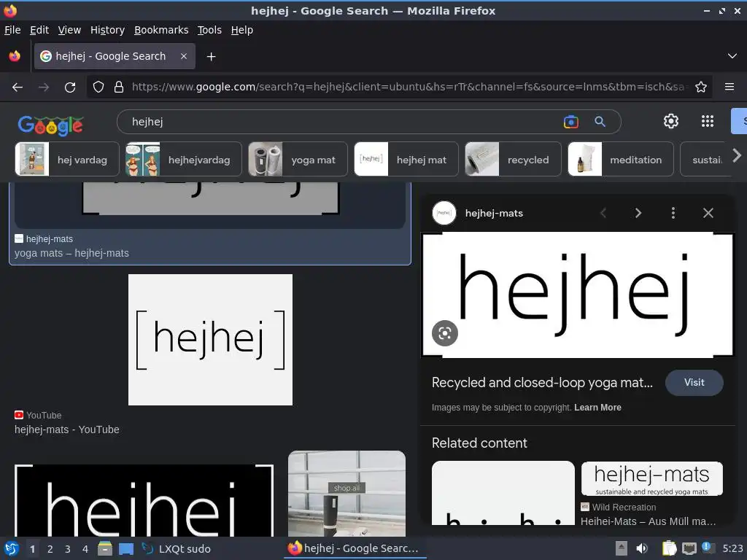Image resolution: width=747 pixels, height=560 pixels.
Task: Open the View menu
Action: tap(69, 30)
